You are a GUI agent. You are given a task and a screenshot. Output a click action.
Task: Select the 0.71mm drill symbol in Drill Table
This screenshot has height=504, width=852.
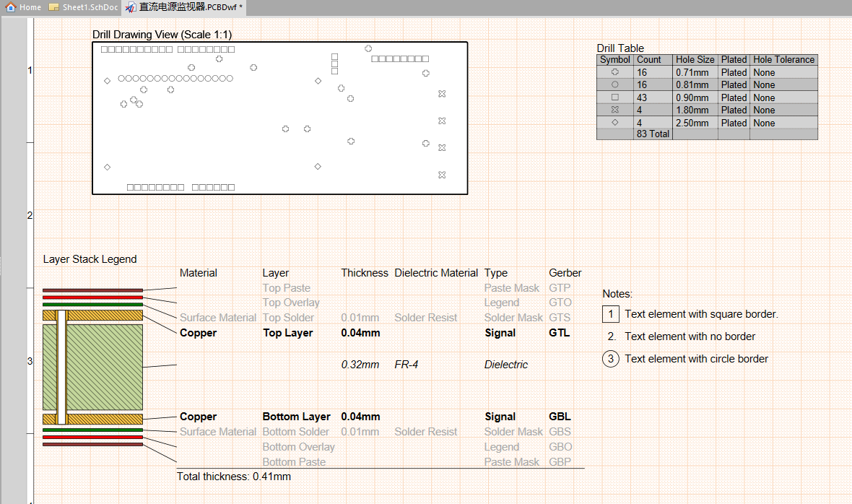pos(614,71)
